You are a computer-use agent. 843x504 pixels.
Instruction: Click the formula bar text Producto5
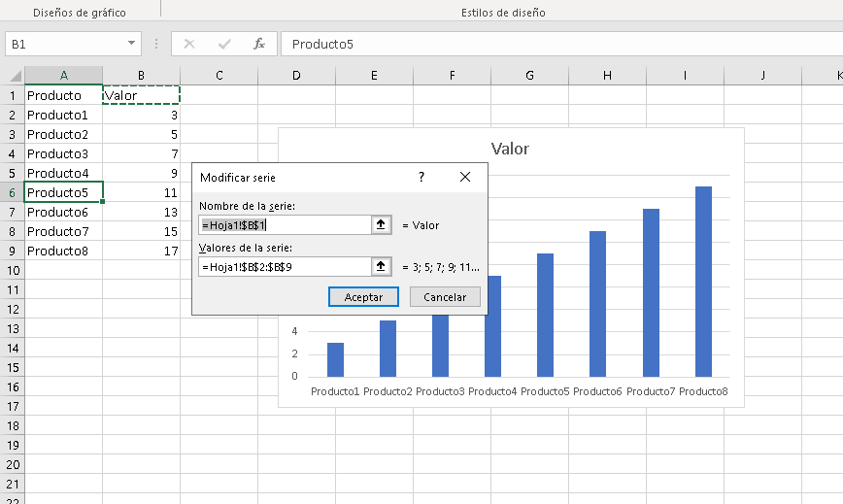tap(322, 44)
